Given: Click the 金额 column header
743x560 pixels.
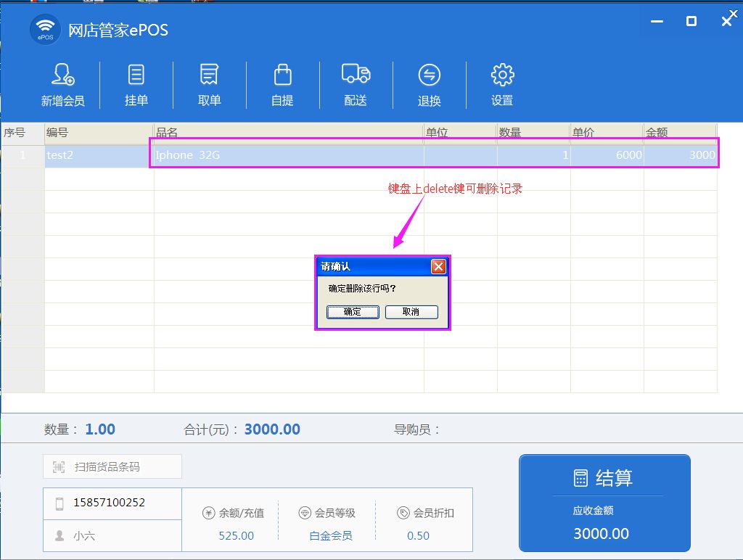Looking at the screenshot, I should tap(679, 133).
